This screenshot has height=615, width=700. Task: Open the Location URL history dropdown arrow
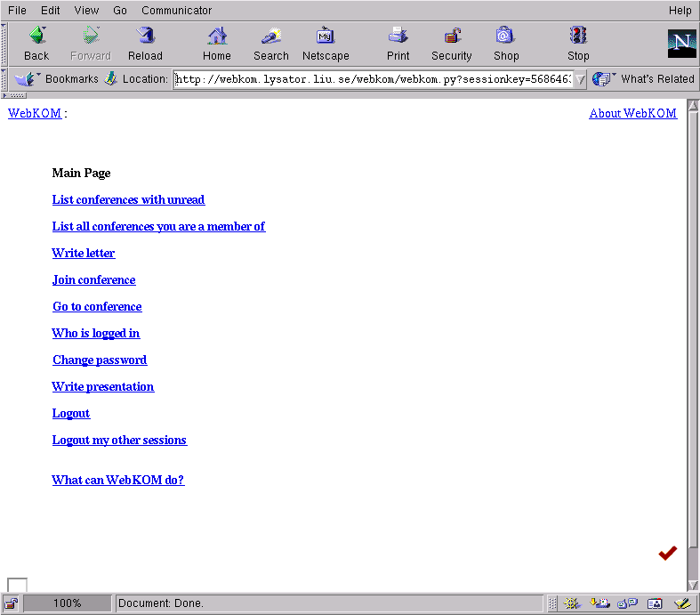point(580,79)
